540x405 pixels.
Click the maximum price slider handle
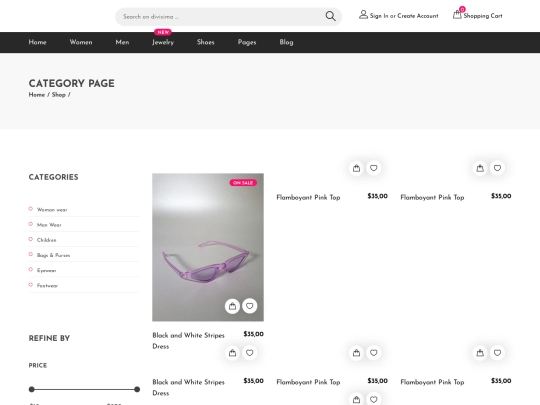click(x=137, y=389)
